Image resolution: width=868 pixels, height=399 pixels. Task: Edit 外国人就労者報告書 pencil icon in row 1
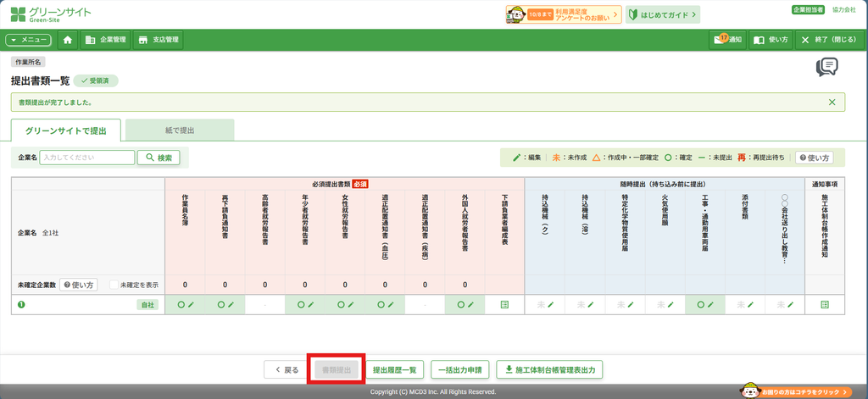[x=470, y=304]
